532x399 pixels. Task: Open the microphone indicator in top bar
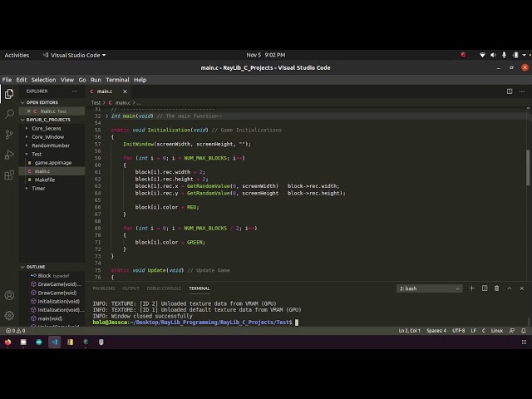click(505, 55)
